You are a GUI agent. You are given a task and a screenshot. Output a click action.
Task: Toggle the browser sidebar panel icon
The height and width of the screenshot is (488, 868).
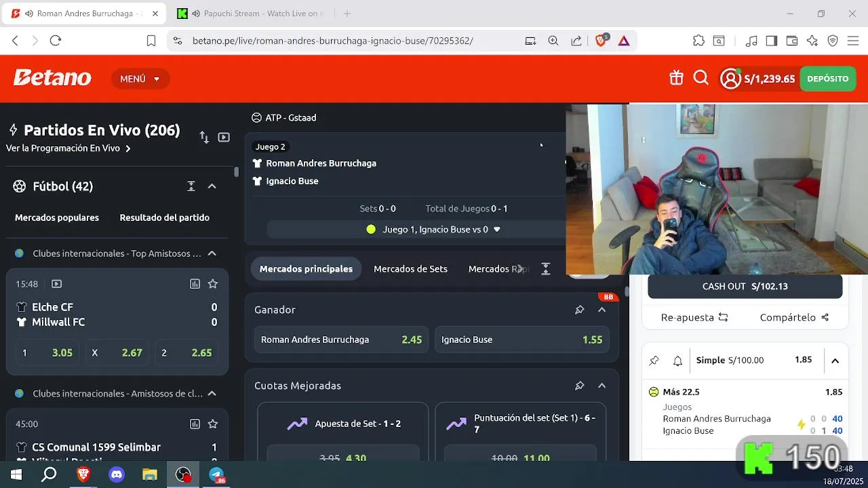771,41
